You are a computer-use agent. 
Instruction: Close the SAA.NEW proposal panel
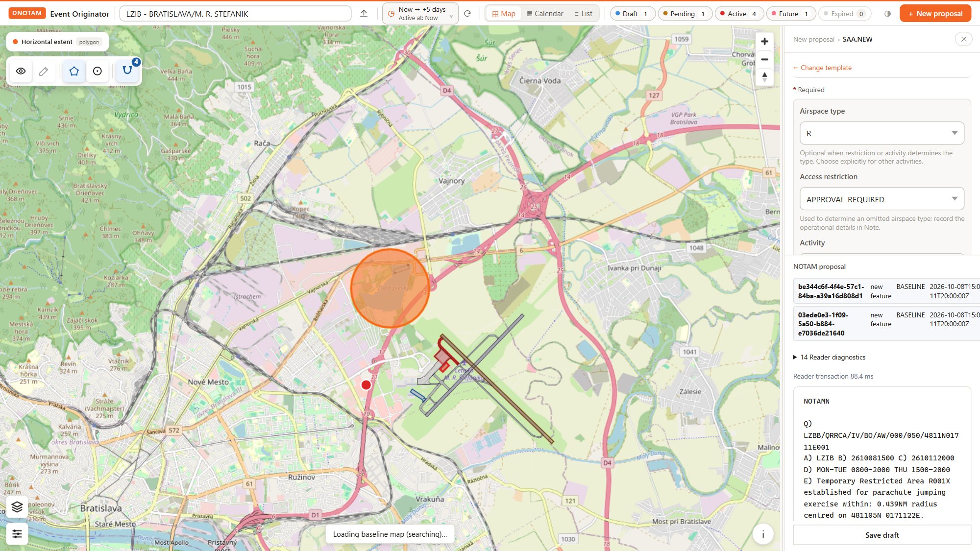click(x=963, y=39)
